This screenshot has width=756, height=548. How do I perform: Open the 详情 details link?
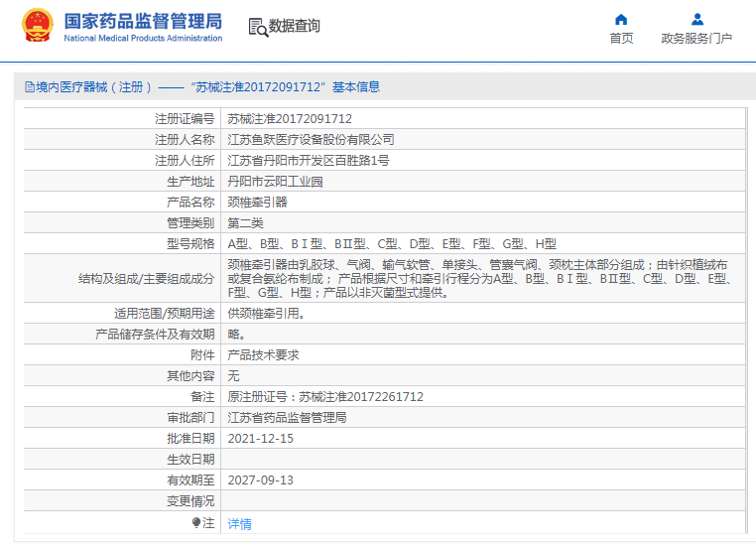click(x=240, y=524)
